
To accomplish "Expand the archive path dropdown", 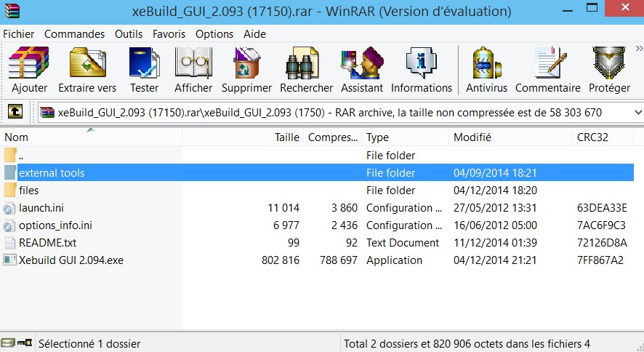I will click(637, 113).
